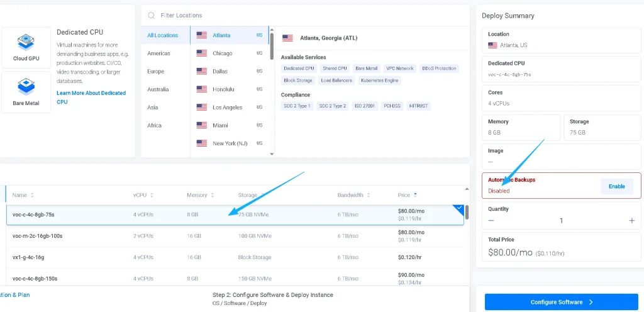Click the minus icon to decrease quantity

tap(491, 221)
